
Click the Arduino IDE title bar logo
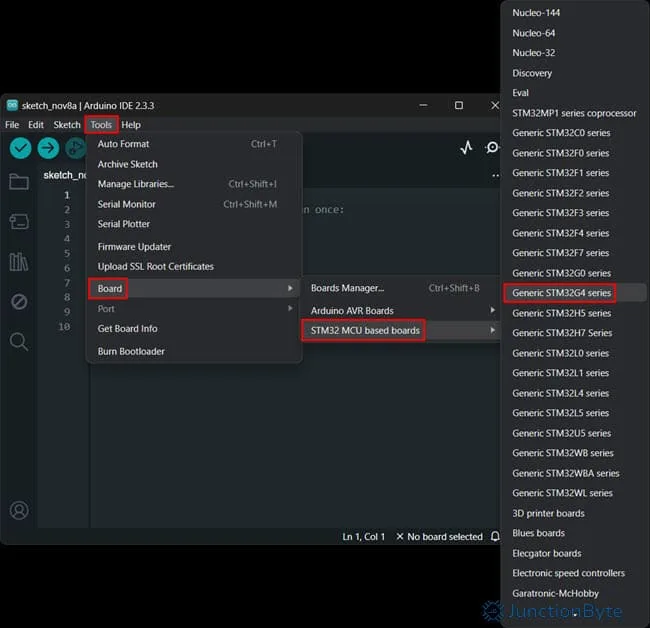[x=12, y=105]
